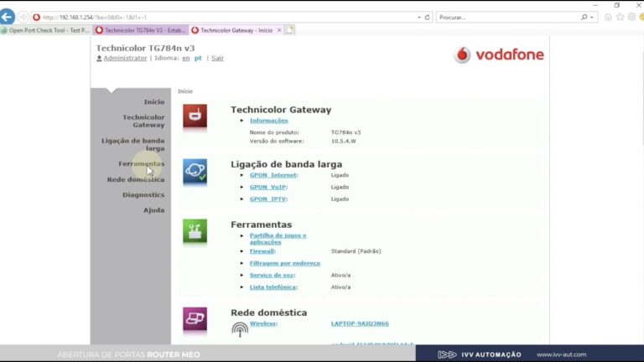644x362 pixels.
Task: Click the browser forward arrow button
Action: pyautogui.click(x=23, y=18)
